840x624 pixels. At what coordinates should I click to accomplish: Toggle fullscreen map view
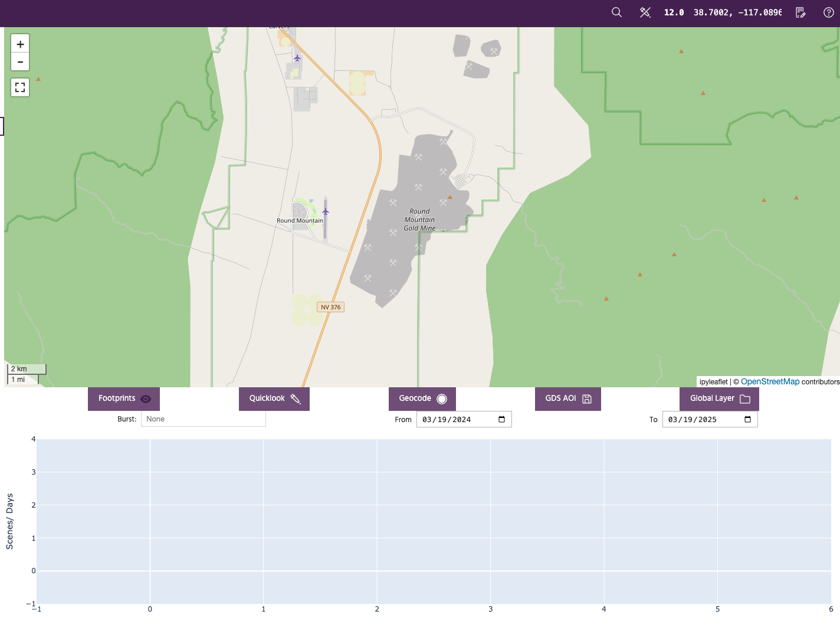[20, 88]
